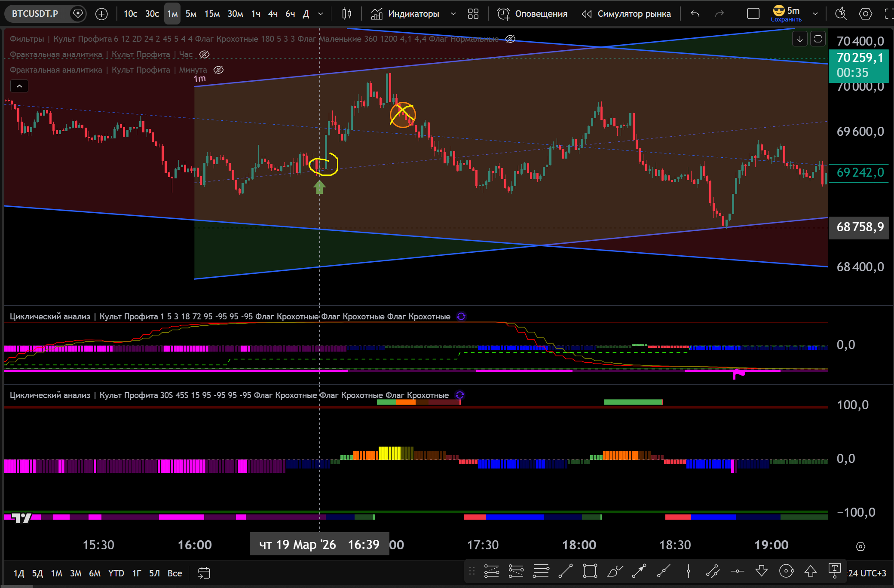
Task: Toggle visibility of Фрактальная аналитика Час
Action: pos(205,54)
